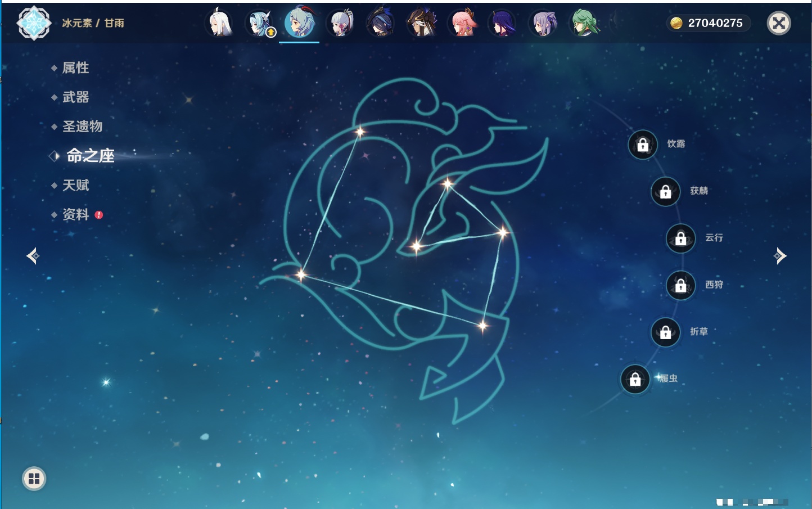The height and width of the screenshot is (509, 812).
Task: Open the 圣遗物 artifacts page
Action: [82, 127]
